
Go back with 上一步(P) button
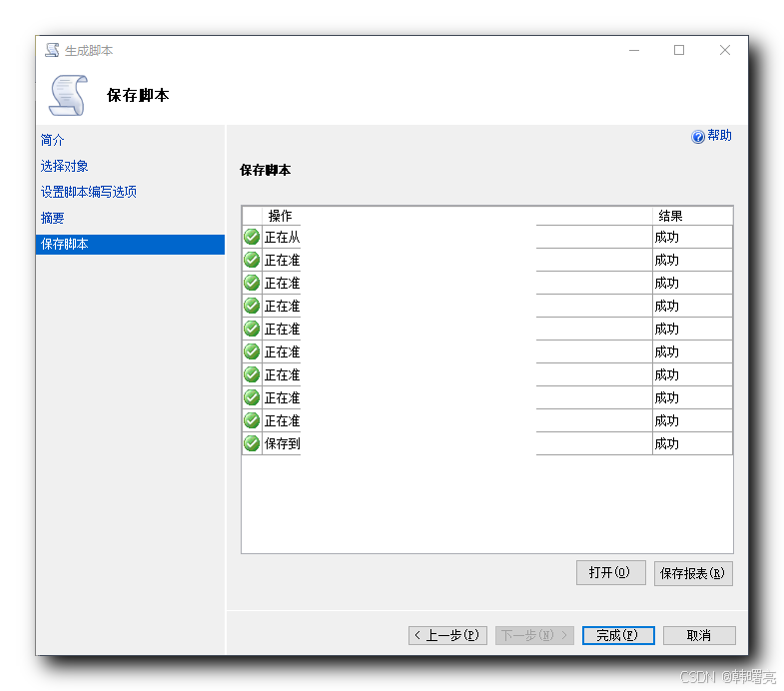coord(447,635)
